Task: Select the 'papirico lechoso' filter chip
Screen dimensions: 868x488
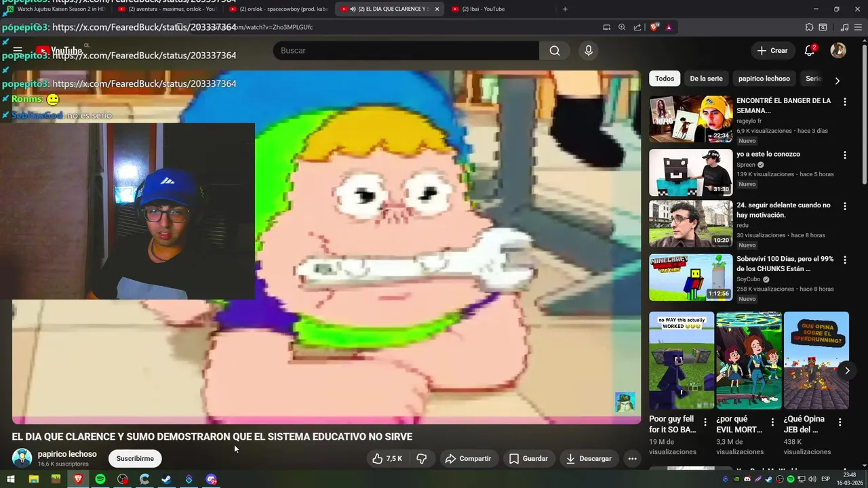Action: pyautogui.click(x=764, y=79)
